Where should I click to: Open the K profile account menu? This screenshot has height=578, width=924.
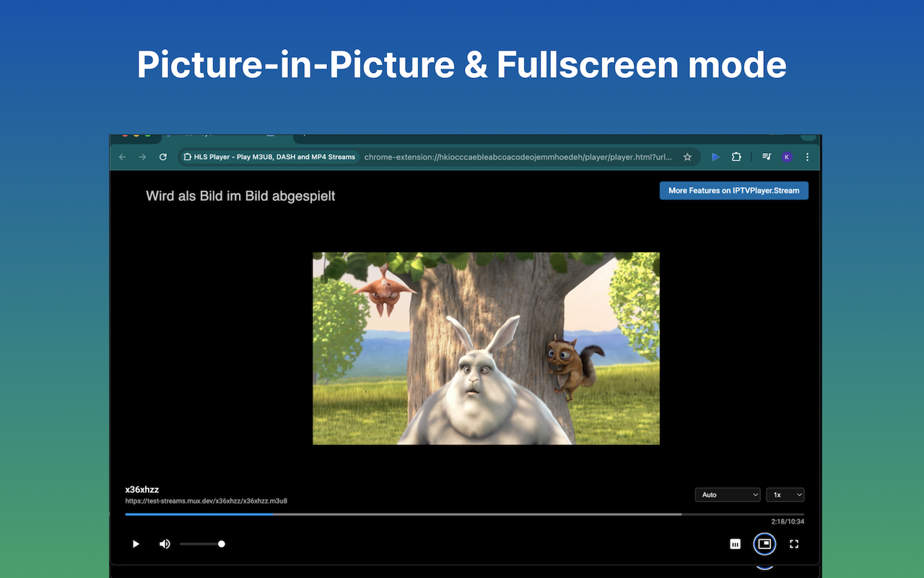786,157
